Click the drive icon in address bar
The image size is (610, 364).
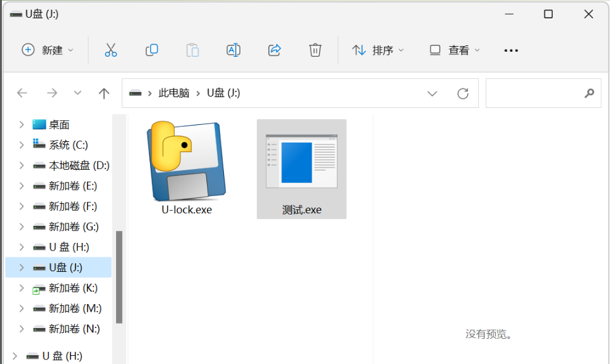pos(135,93)
